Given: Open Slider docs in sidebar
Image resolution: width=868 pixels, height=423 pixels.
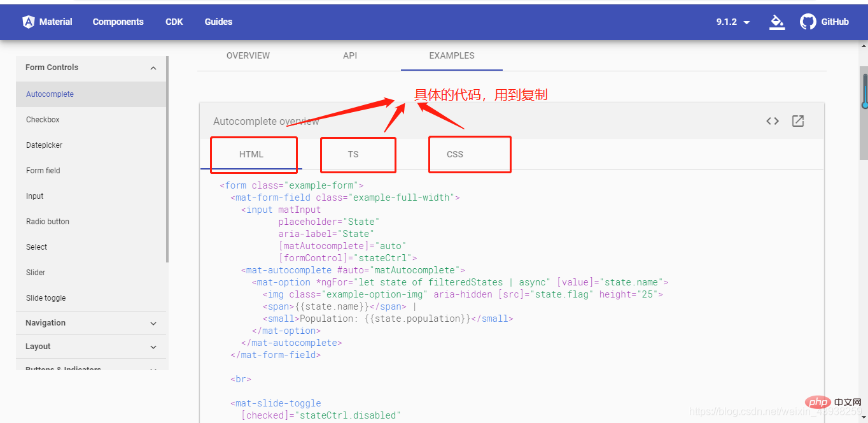Looking at the screenshot, I should tap(91, 273).
